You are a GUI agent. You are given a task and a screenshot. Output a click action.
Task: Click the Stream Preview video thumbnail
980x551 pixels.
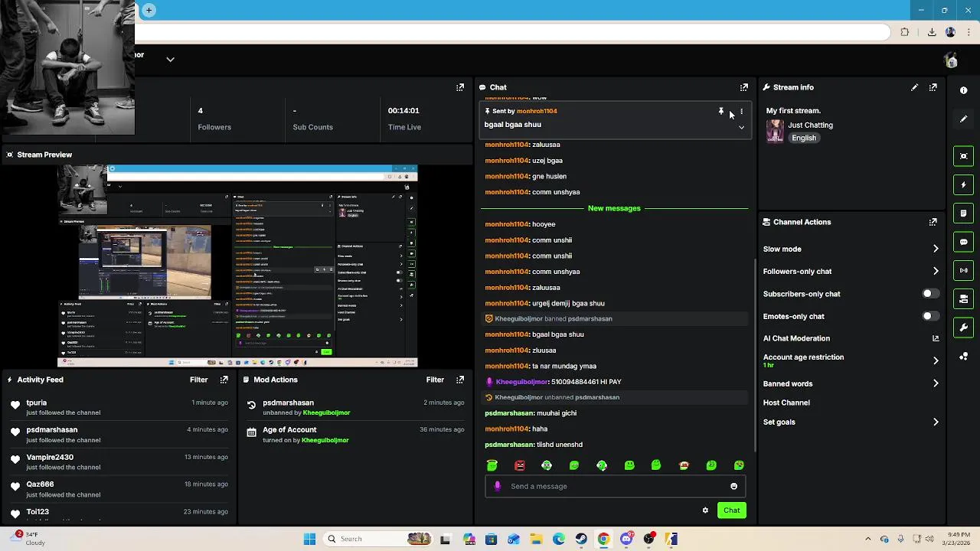(237, 266)
